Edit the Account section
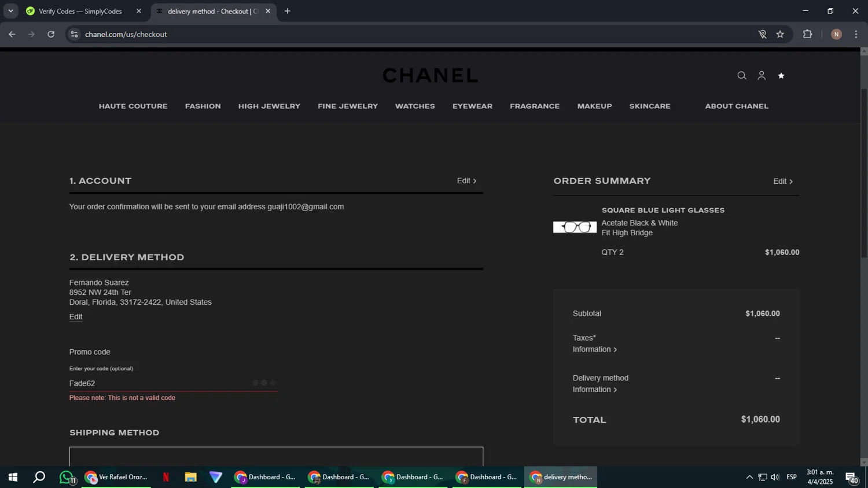The width and height of the screenshot is (868, 488). tap(466, 181)
